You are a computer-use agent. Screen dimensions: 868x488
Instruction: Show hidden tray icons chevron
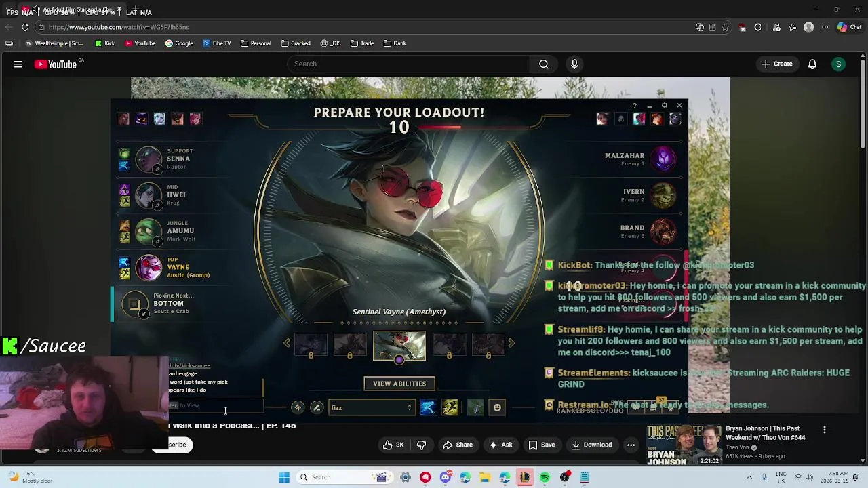point(749,477)
